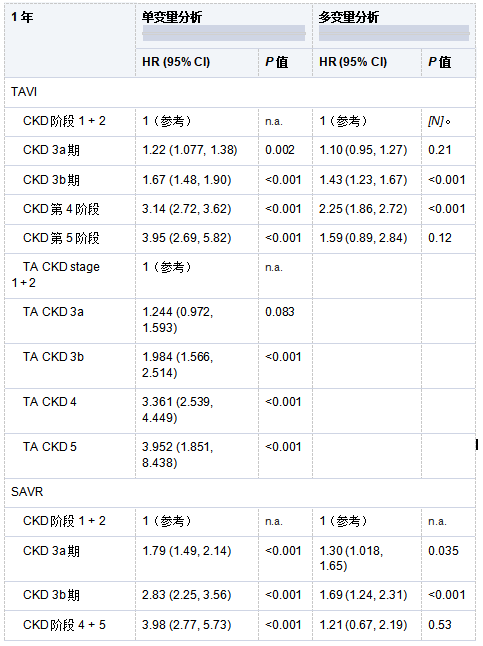
Task: Click the 多变量分析 column header
Action: (x=349, y=17)
